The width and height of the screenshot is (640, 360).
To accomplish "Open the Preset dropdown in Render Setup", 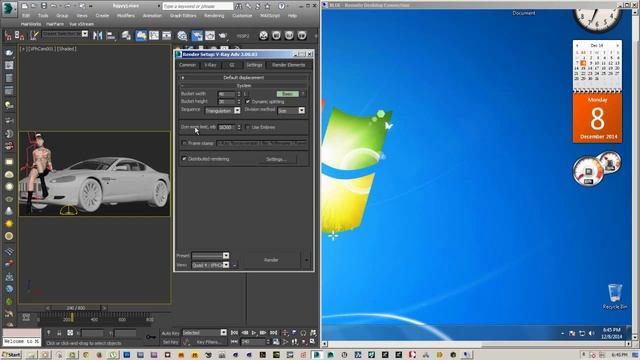I will (210, 256).
